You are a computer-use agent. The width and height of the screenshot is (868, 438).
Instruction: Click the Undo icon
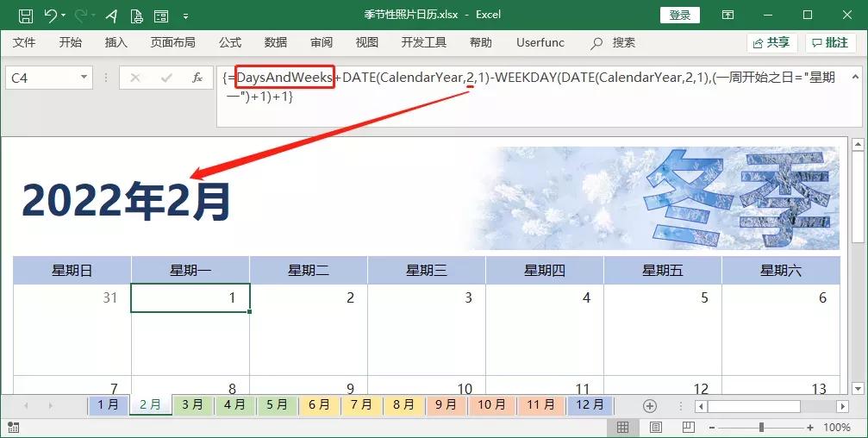point(50,16)
